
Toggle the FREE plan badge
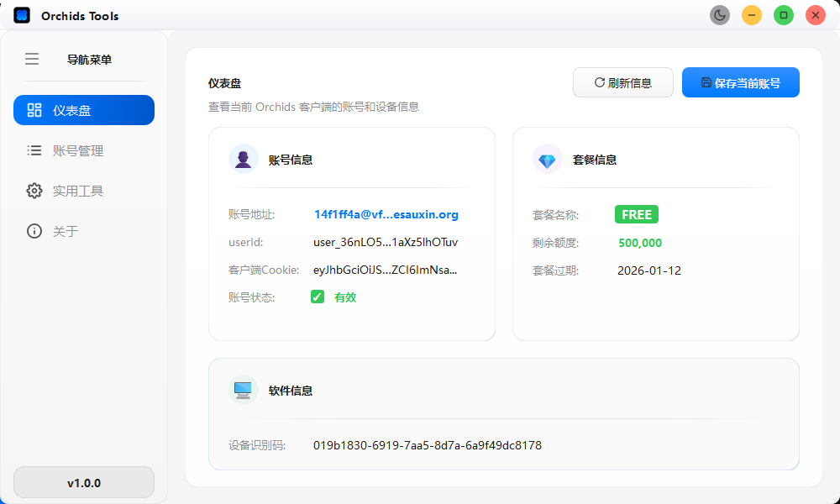[636, 214]
